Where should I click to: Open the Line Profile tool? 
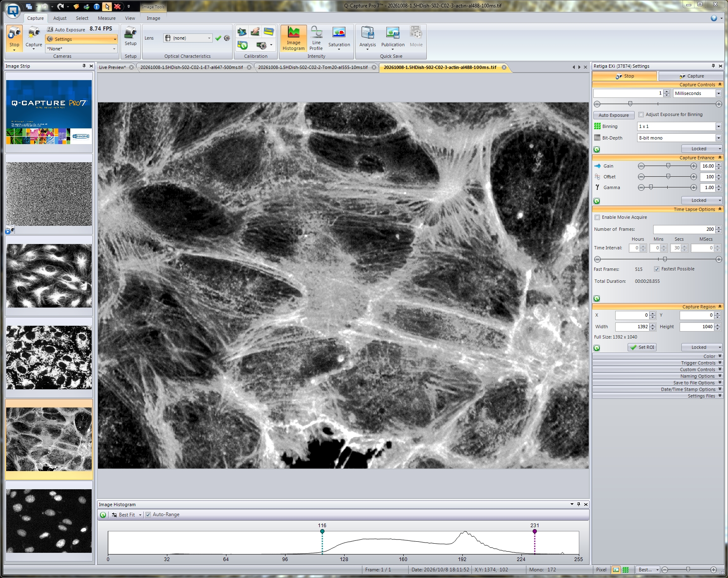(x=316, y=38)
